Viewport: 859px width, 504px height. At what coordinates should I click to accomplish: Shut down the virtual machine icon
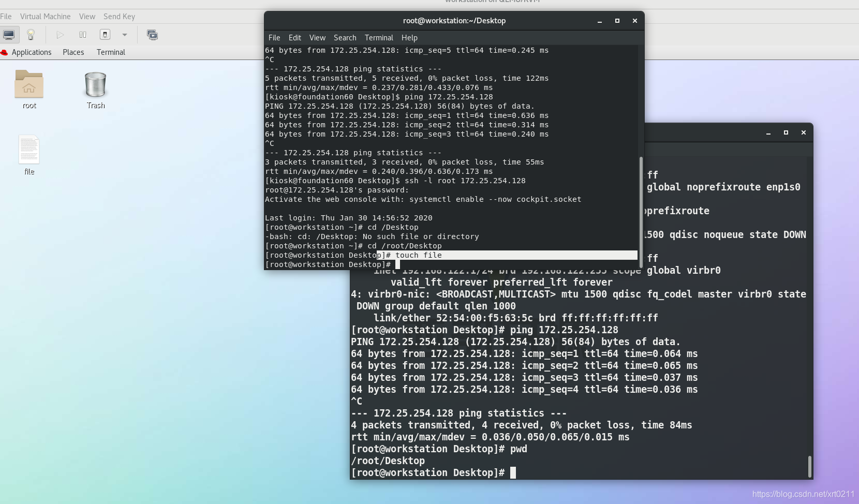click(105, 35)
